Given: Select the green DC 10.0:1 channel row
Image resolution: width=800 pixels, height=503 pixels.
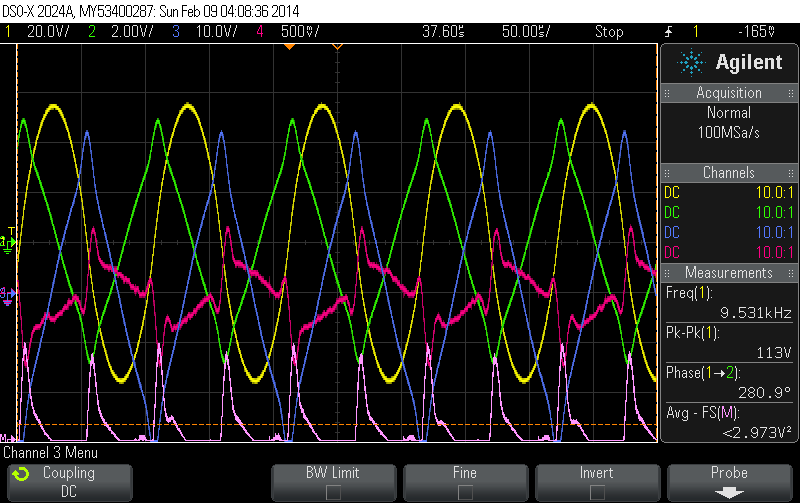Looking at the screenshot, I should point(729,212).
